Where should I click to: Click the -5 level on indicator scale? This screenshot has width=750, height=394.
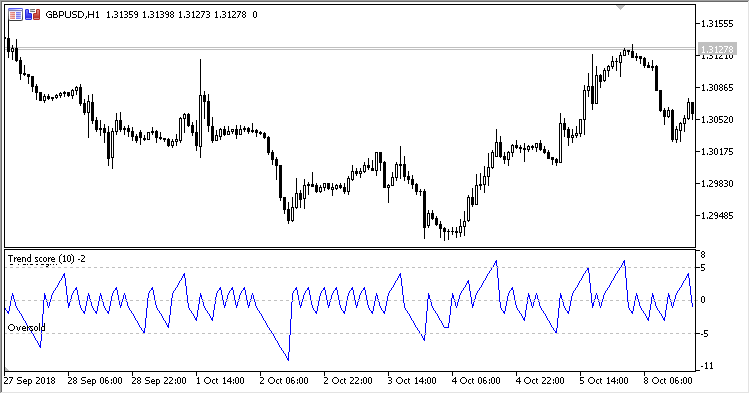click(704, 334)
